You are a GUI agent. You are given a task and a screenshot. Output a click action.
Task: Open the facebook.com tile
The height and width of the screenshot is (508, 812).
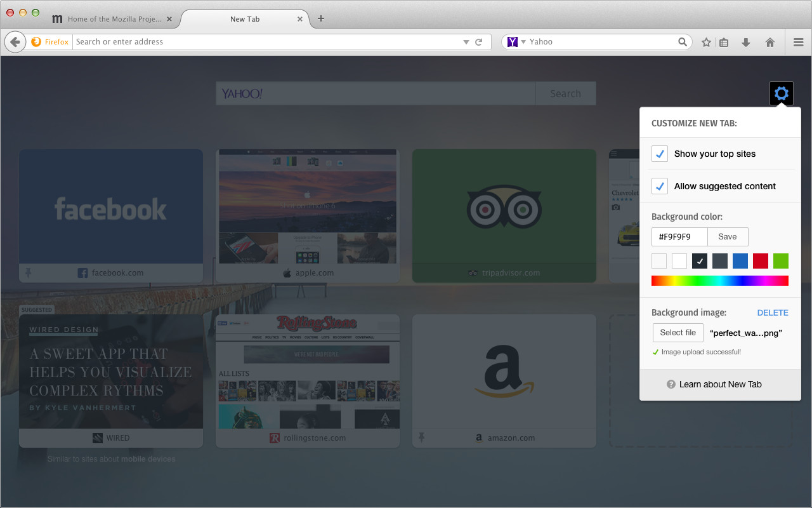tap(111, 216)
